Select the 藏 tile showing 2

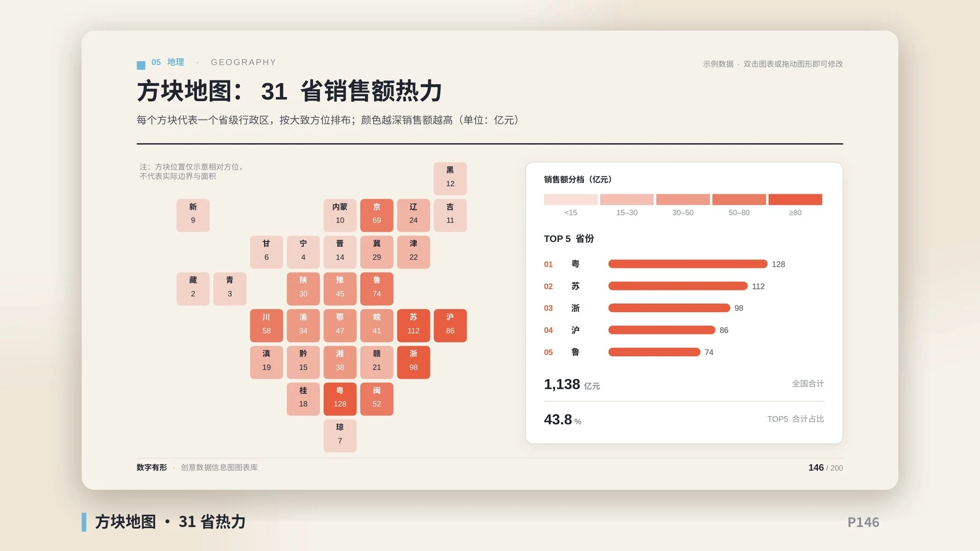coord(193,289)
